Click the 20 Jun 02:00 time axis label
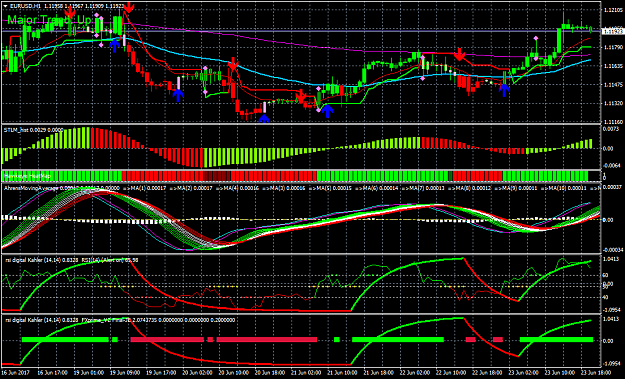625x379 pixels. point(197,373)
